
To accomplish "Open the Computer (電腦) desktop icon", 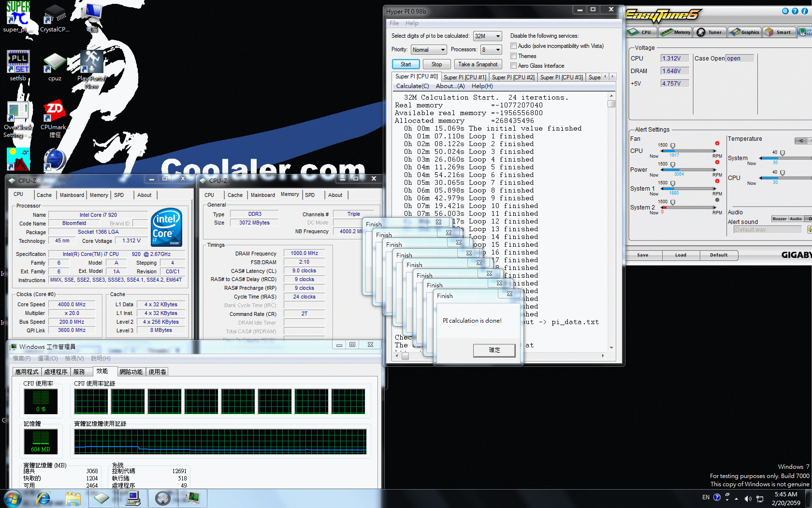I will [x=92, y=17].
